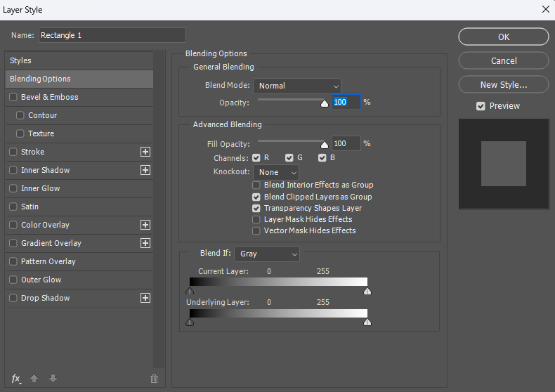Open the Satin settings row
555x392 pixels.
coord(79,207)
